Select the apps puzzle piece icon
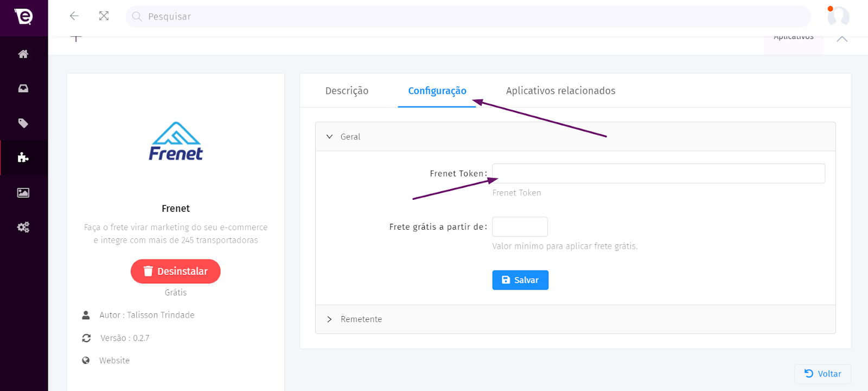868x391 pixels. 23,157
